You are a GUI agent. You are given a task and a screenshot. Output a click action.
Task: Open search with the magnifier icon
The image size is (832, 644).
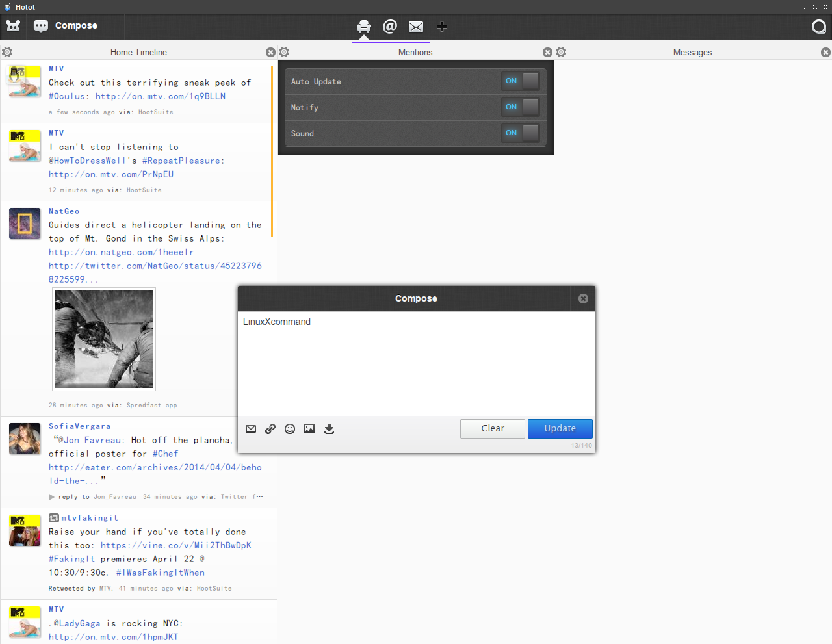[x=819, y=27]
